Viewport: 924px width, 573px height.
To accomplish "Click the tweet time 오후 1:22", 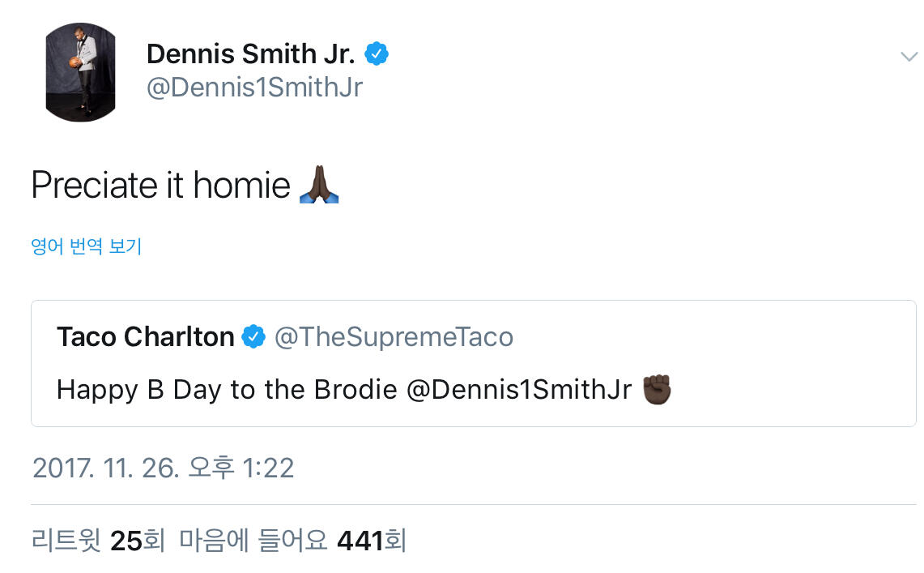I will [x=243, y=468].
